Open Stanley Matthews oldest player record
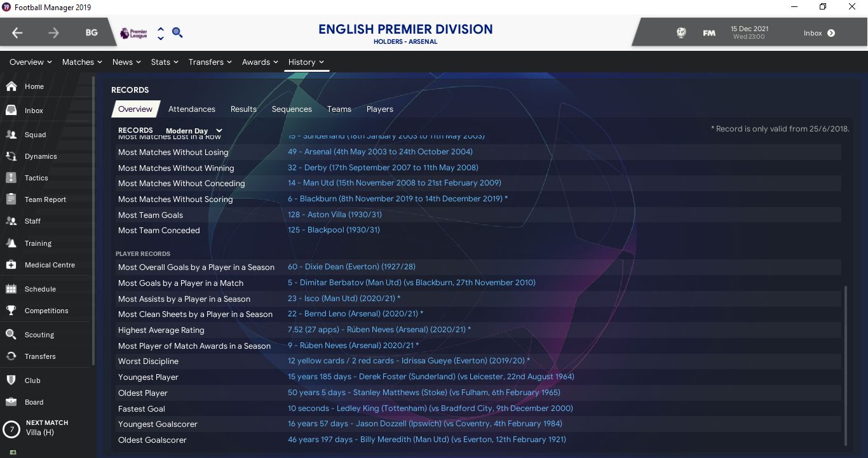Image resolution: width=868 pixels, height=458 pixels. [x=424, y=393]
